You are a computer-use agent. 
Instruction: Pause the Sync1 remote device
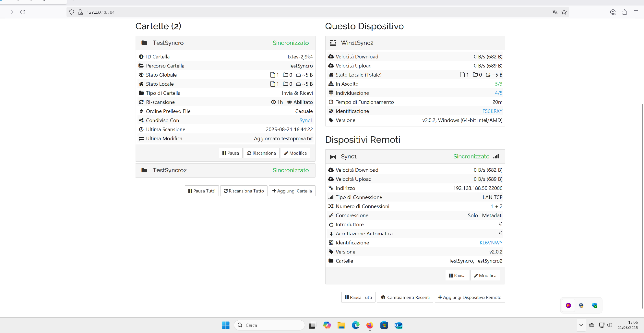[x=457, y=276]
